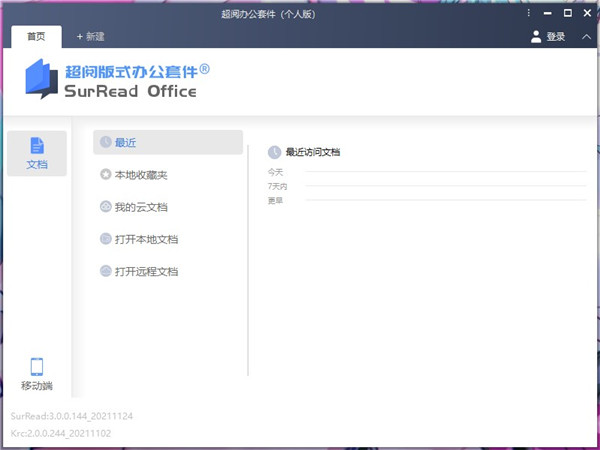Click the cloud icon beside 打开远程文档
Screen dimensions: 600x450
(x=106, y=271)
